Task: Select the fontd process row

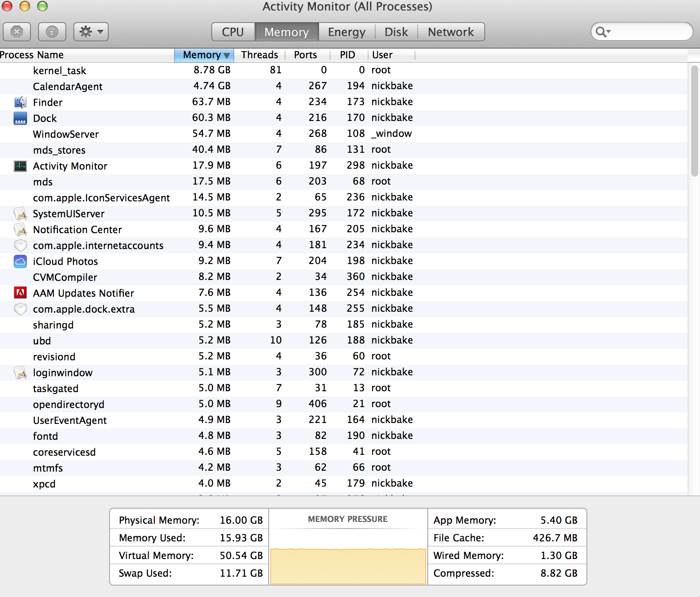Action: (344, 436)
